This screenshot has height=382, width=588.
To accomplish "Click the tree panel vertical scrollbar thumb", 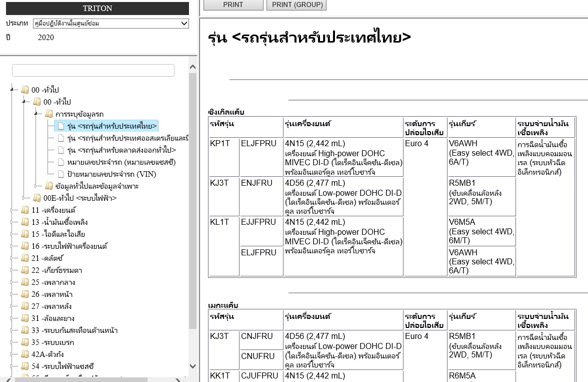I will [193, 201].
